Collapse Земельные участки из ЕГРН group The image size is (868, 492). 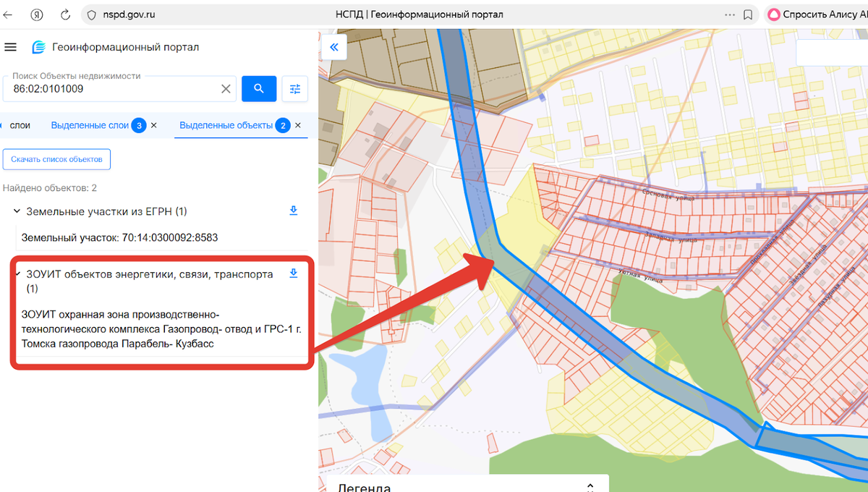pos(16,211)
